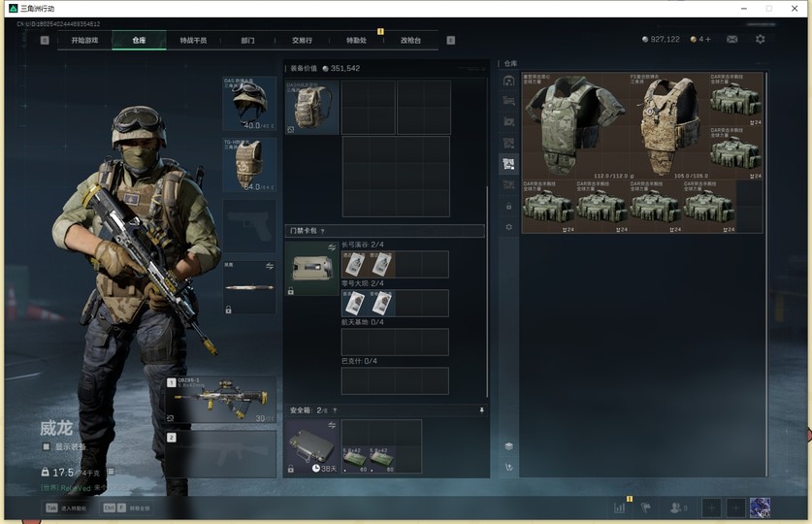Select second 5.8x42 ammo box in safe
812x524 pixels.
pyautogui.click(x=382, y=459)
